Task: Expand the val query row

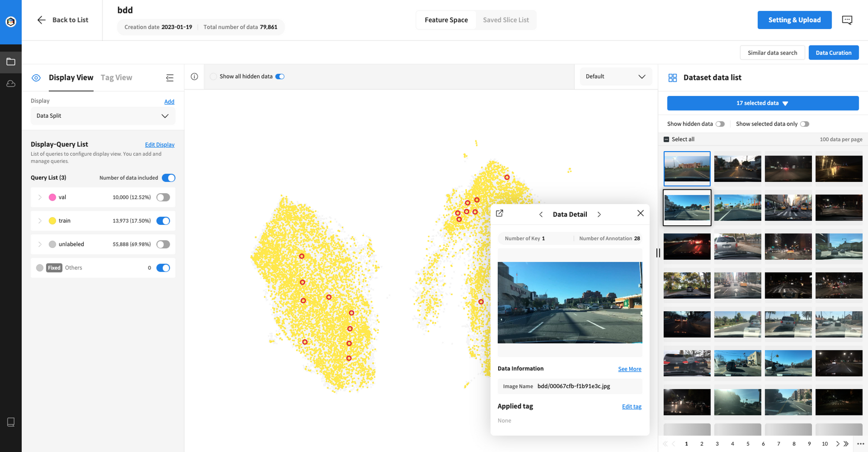Action: (x=39, y=198)
